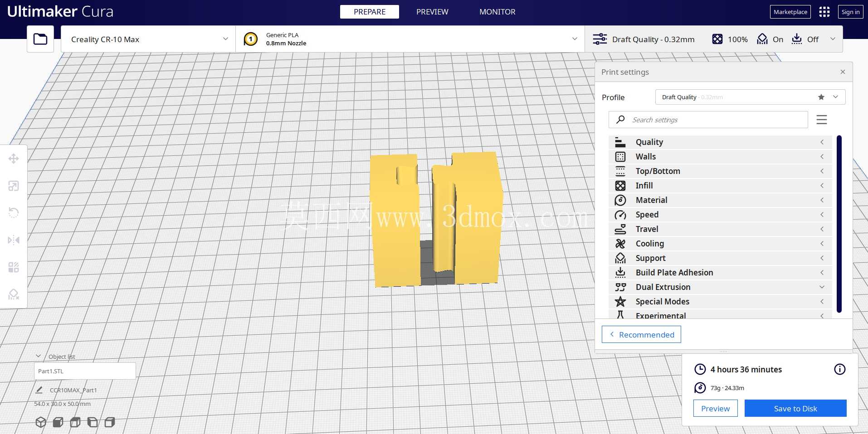This screenshot has height=434, width=868.
Task: Switch to the PREVIEW stage
Action: click(x=432, y=12)
